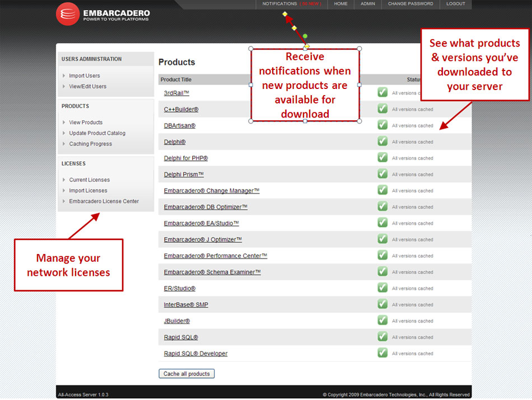Open Embarcadero® EA/Studio™ product link
The width and height of the screenshot is (532, 400).
click(x=202, y=223)
